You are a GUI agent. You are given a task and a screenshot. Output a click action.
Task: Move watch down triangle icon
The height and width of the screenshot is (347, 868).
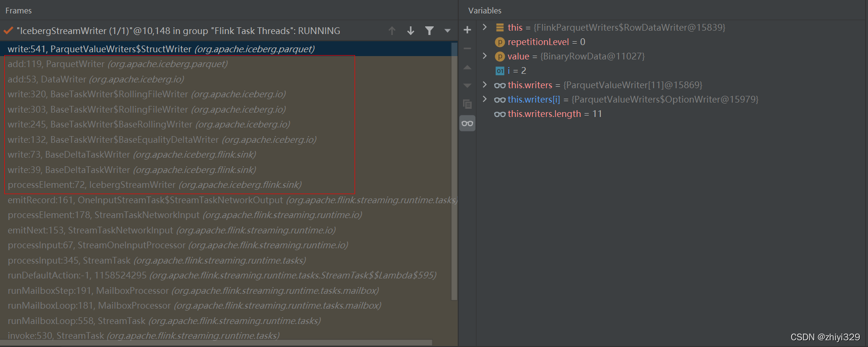click(x=467, y=86)
